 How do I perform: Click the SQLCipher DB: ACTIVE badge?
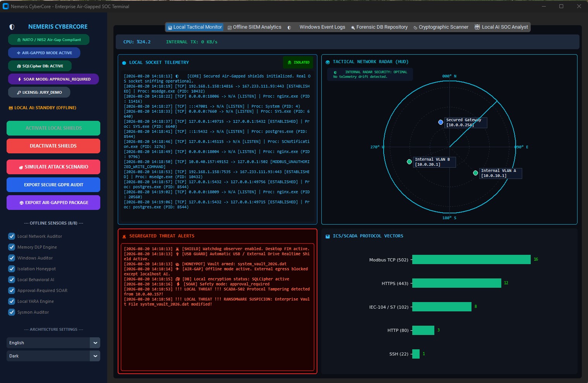[40, 66]
